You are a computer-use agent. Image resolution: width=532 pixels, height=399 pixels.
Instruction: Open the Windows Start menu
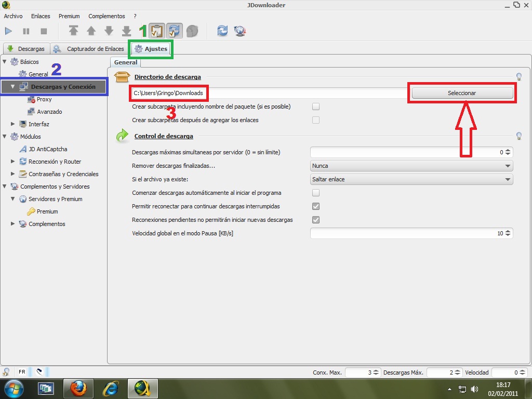pos(14,389)
